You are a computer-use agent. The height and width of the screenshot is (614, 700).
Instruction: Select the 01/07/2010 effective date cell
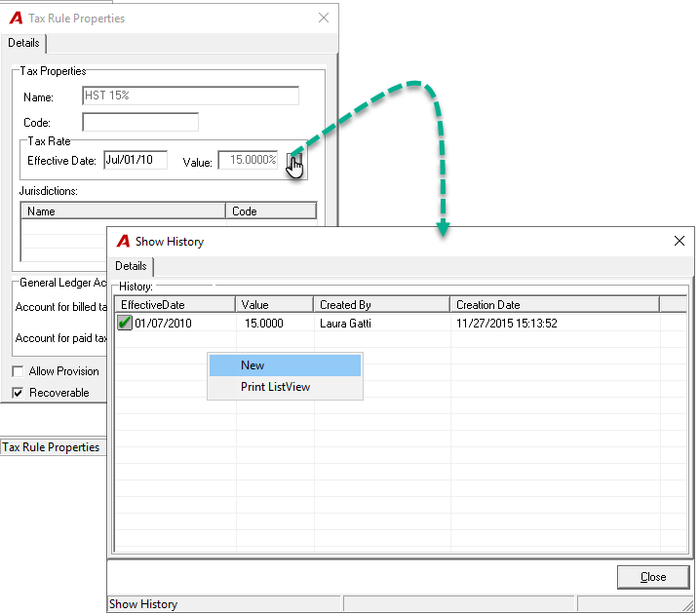pos(164,324)
